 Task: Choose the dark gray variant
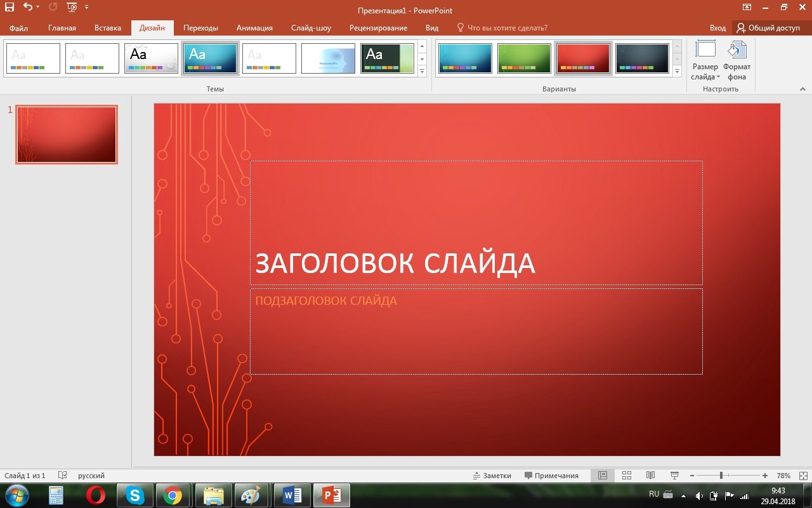642,58
